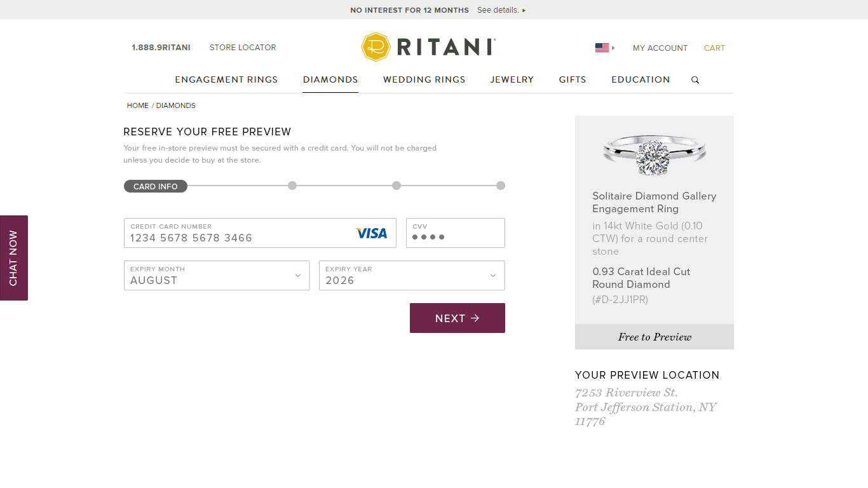Click the last progress step dot
The height and width of the screenshot is (488, 868).
501,186
